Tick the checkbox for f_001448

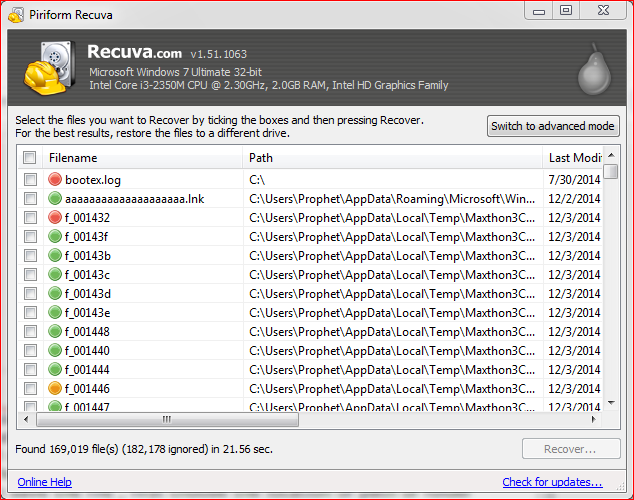pos(30,331)
